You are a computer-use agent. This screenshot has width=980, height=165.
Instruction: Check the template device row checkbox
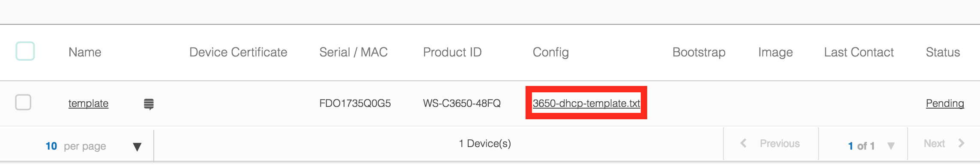[x=23, y=103]
